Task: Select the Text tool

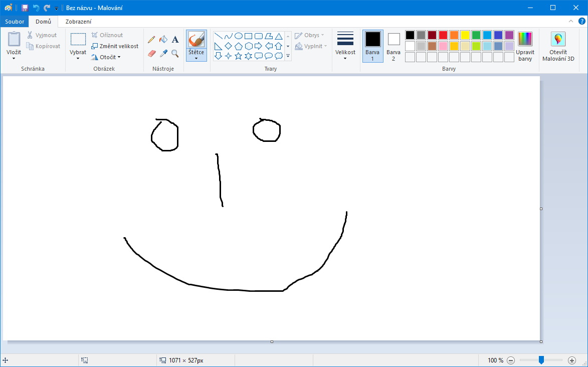Action: [175, 40]
